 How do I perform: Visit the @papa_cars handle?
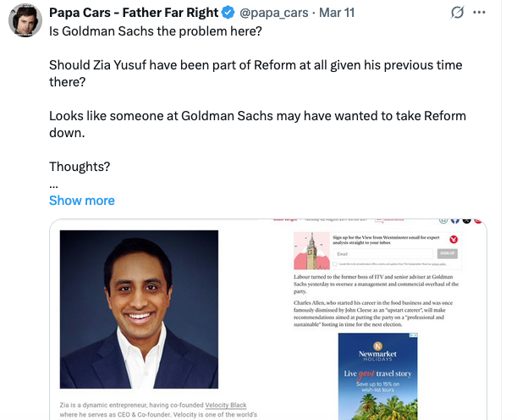(277, 13)
